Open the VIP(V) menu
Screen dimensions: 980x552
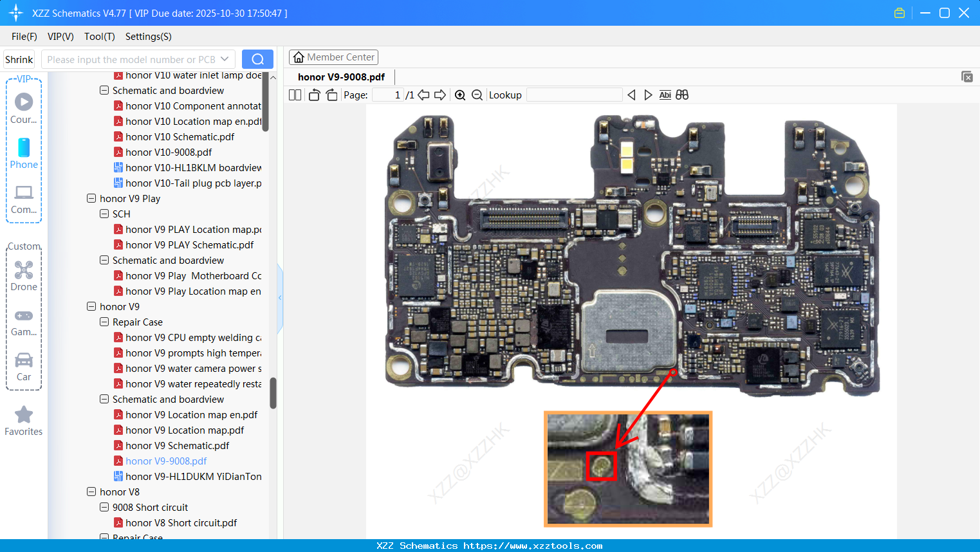click(60, 37)
